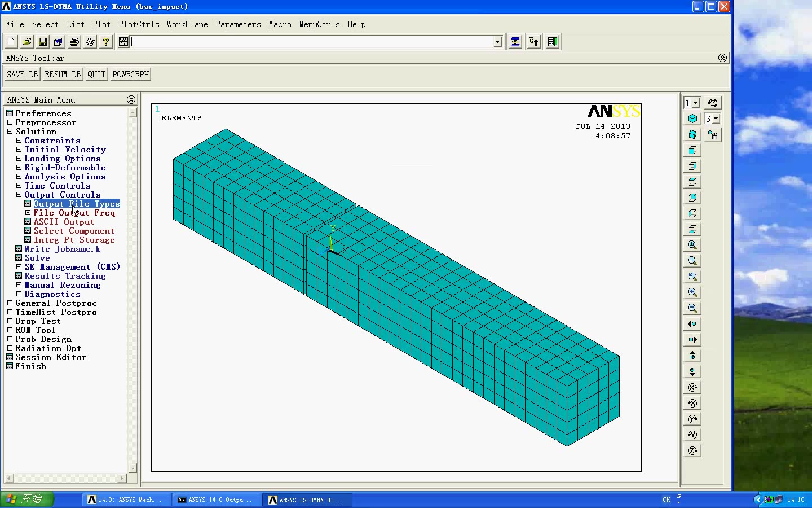Activate the Fit View icon
The image size is (812, 508).
(692, 244)
